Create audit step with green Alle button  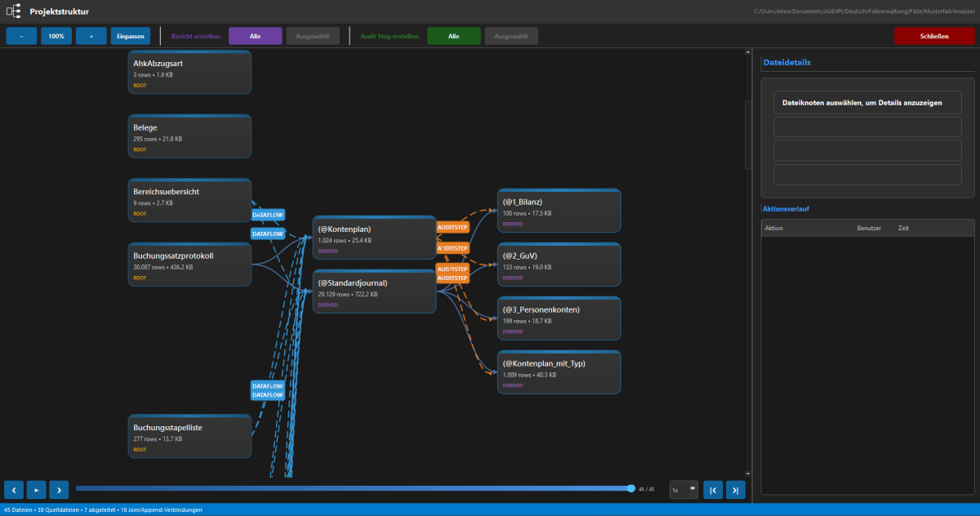pos(453,36)
